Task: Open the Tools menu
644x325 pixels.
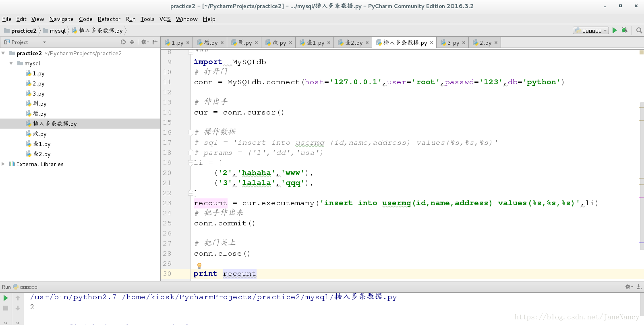Action: point(147,19)
